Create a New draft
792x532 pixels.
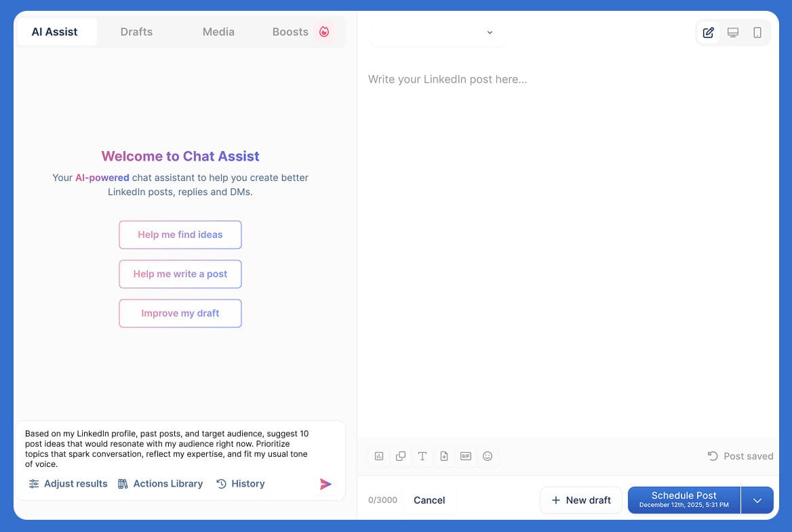(581, 500)
